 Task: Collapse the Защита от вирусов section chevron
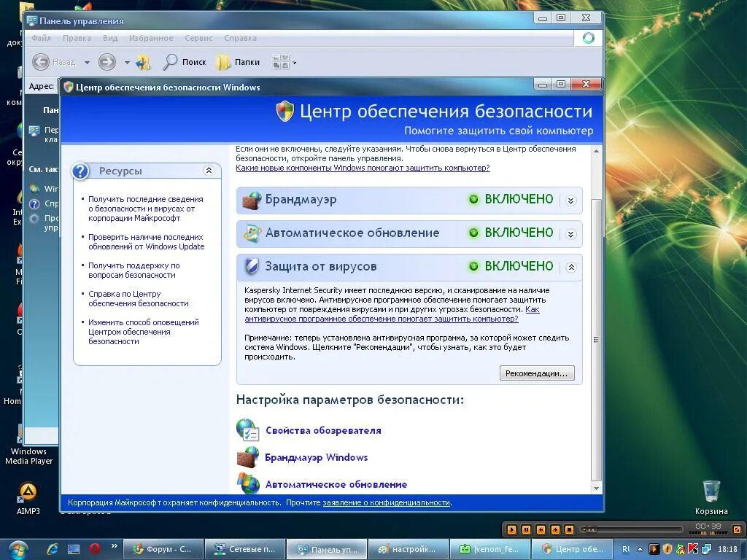(x=570, y=267)
